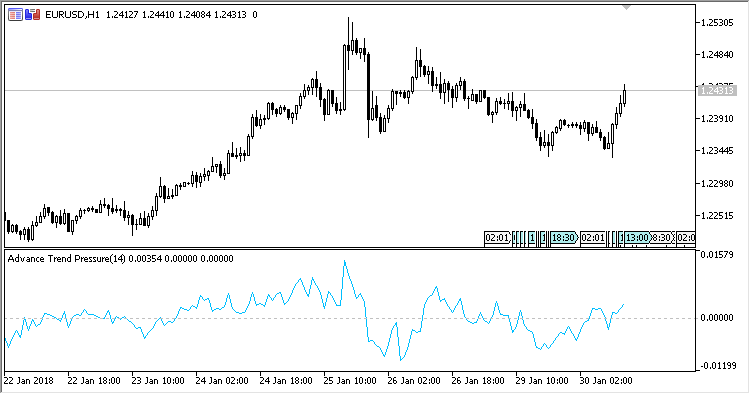Click the 25 Jan 10:00 time label

(x=350, y=381)
